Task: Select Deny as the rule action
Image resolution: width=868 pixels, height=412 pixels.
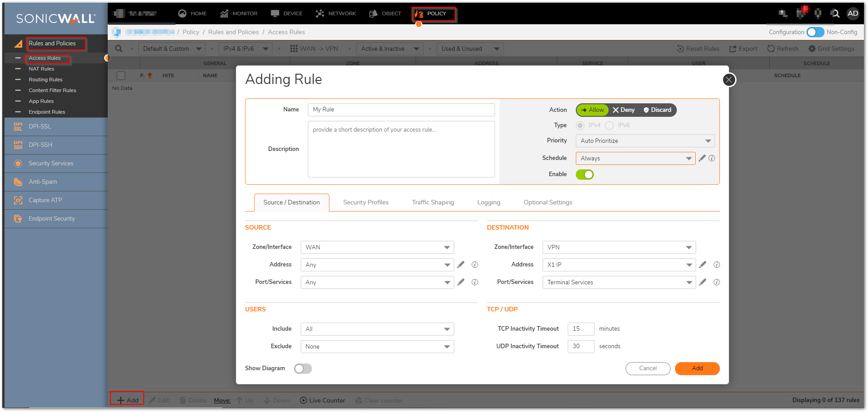Action: point(623,110)
